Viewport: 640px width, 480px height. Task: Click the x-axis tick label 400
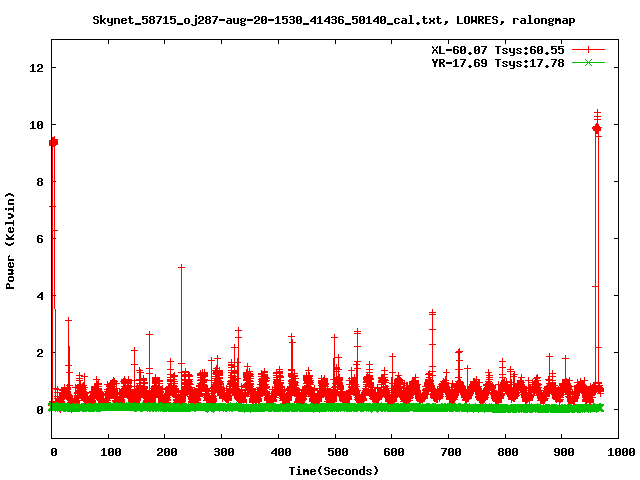click(x=281, y=452)
